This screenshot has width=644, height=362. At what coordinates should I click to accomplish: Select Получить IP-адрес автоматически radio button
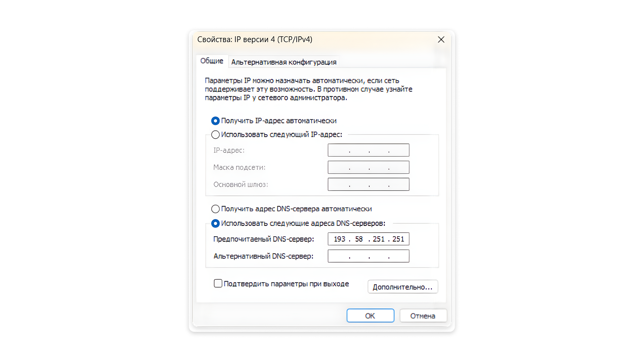pos(215,121)
